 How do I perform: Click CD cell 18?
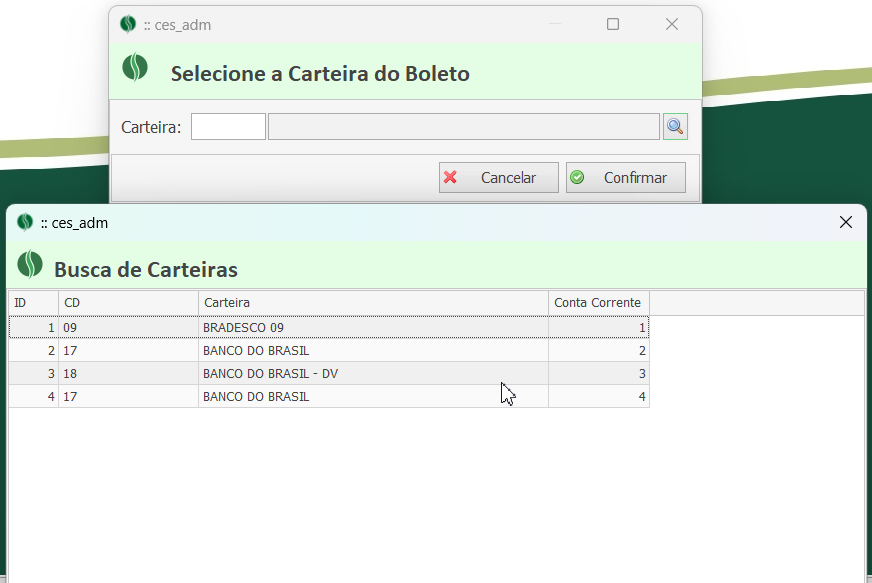128,373
